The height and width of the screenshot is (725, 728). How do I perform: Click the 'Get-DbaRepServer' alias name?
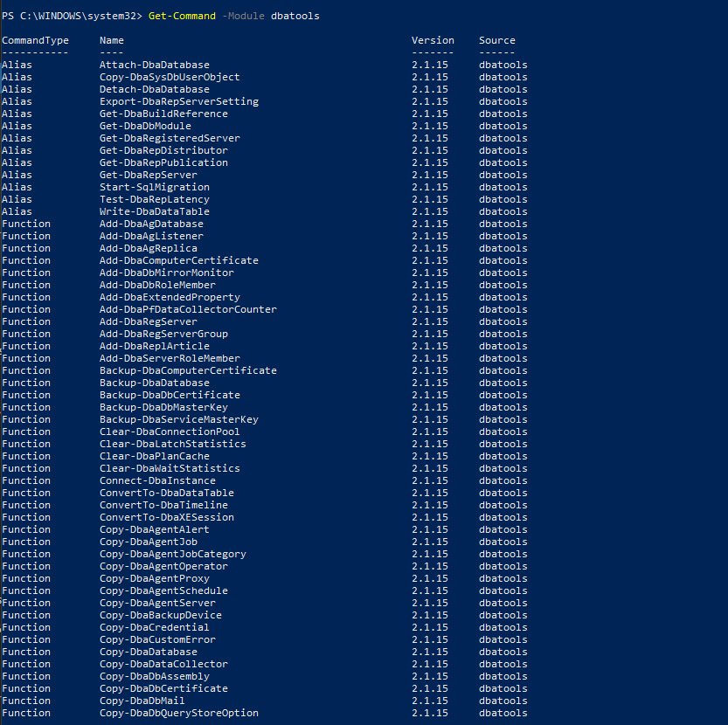(x=149, y=175)
